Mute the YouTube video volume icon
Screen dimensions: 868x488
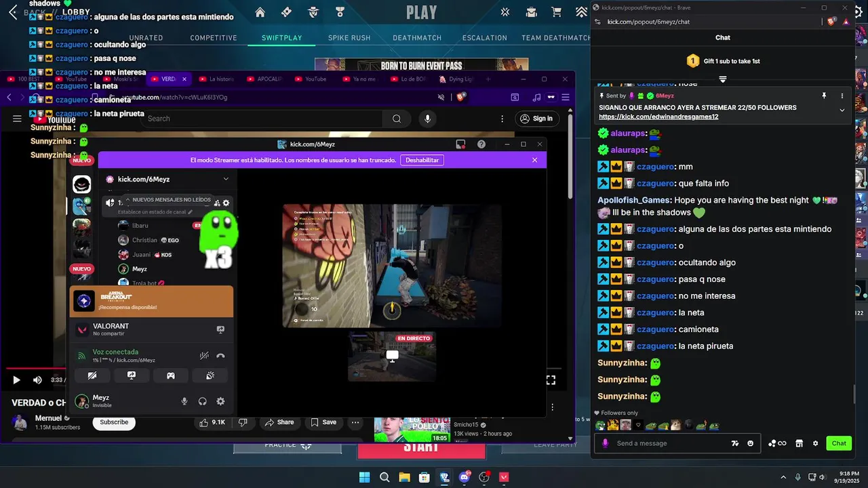point(37,380)
